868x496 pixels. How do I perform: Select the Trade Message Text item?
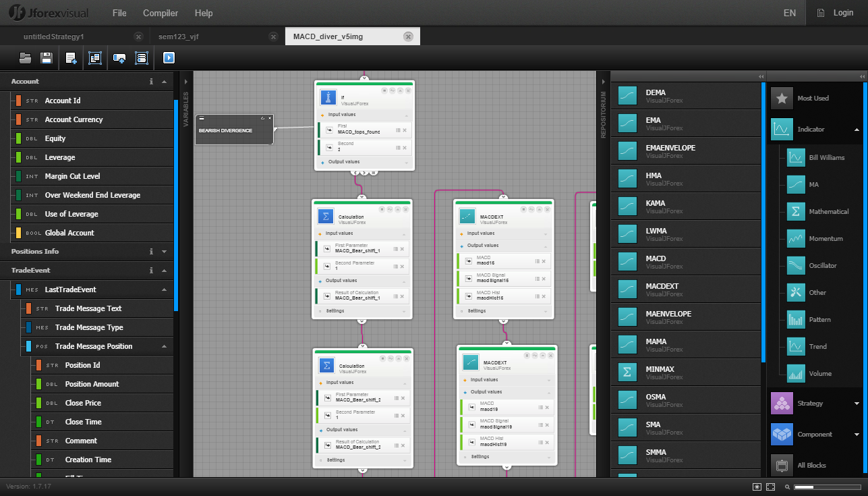(x=98, y=308)
